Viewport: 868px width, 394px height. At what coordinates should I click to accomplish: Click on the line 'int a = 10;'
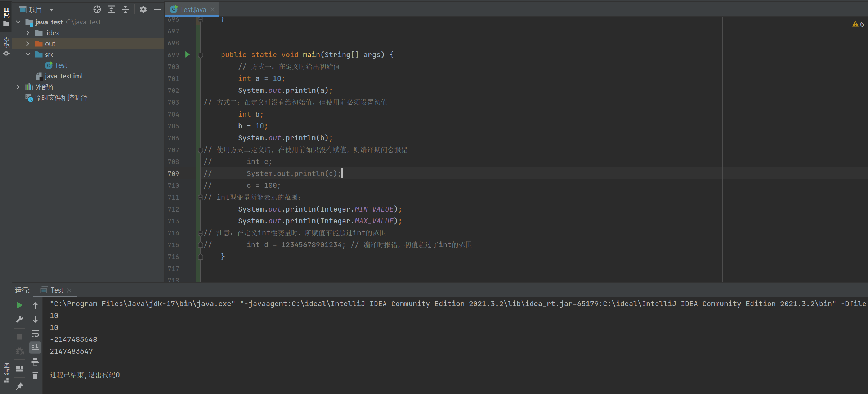click(261, 79)
